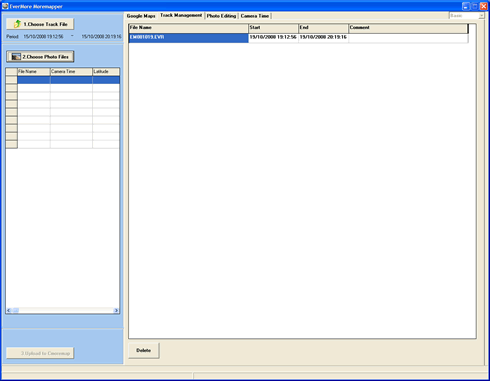
Task: Click the Camera Time column header in photo list
Action: coord(71,72)
